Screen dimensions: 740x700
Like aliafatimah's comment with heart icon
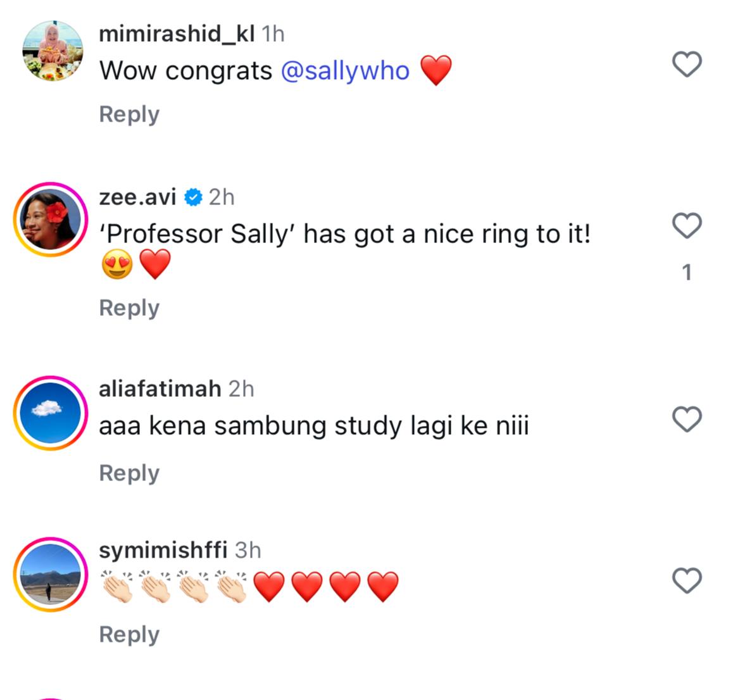pos(687,419)
